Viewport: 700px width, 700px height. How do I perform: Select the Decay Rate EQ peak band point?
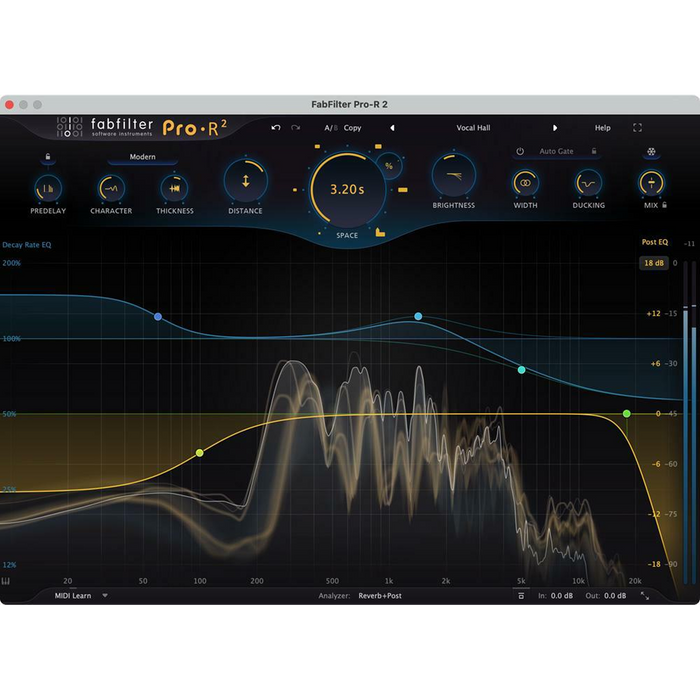[x=418, y=316]
